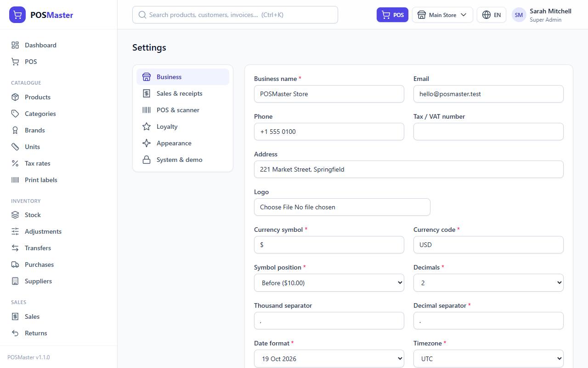Click the purple POS button in header
The height and width of the screenshot is (368, 588).
pyautogui.click(x=392, y=15)
